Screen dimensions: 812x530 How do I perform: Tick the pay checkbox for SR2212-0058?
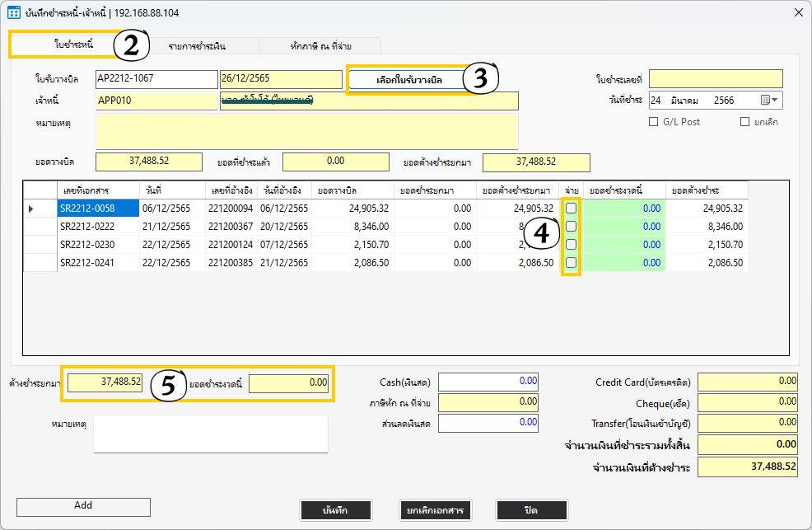[x=571, y=209]
